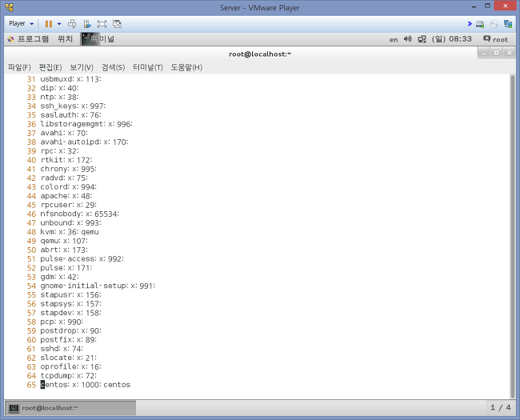The height and width of the screenshot is (420, 520).
Task: Click line 62 slocate entry
Action: (68, 358)
